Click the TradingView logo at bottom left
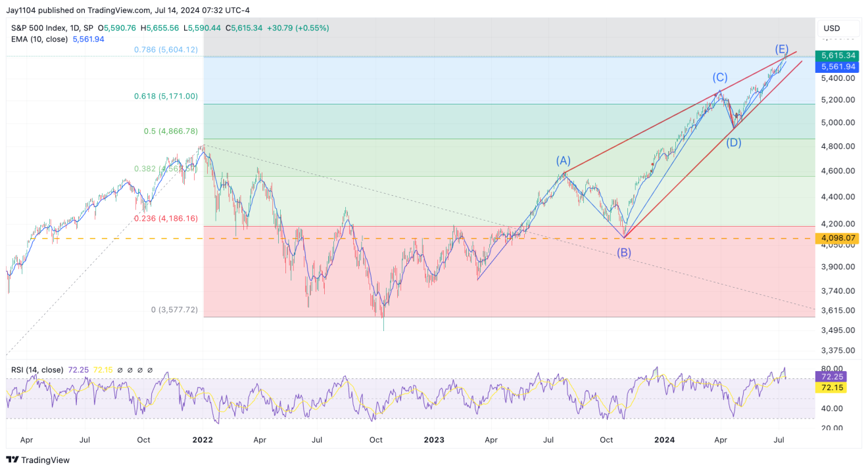868x471 pixels. (x=38, y=460)
